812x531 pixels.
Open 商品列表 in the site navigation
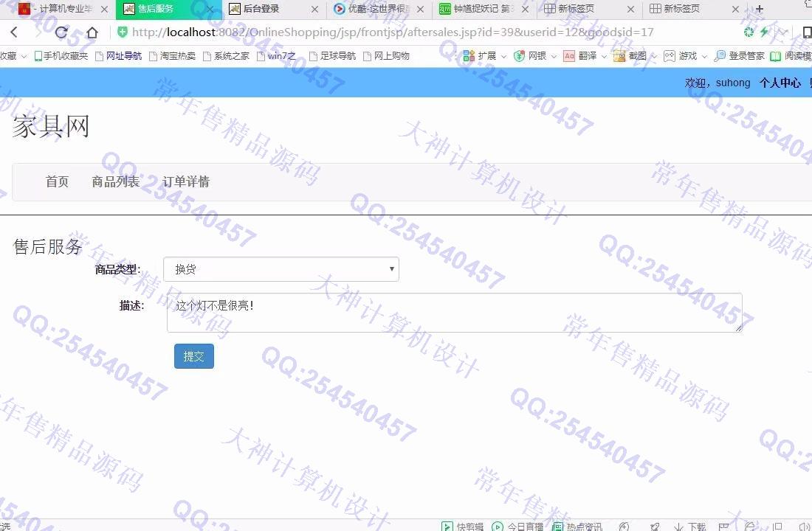click(x=115, y=181)
